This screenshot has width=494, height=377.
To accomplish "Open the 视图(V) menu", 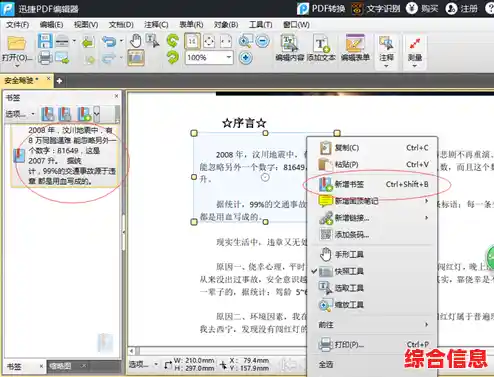I will click(86, 25).
